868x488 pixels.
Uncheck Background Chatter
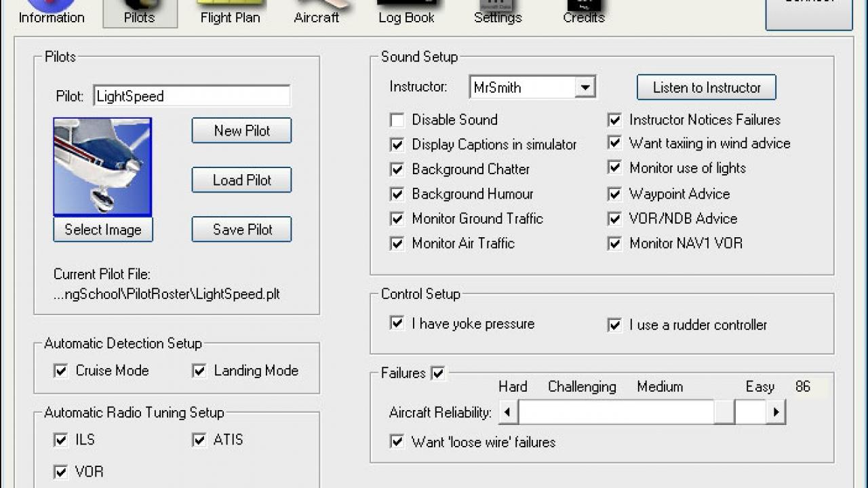pyautogui.click(x=397, y=169)
